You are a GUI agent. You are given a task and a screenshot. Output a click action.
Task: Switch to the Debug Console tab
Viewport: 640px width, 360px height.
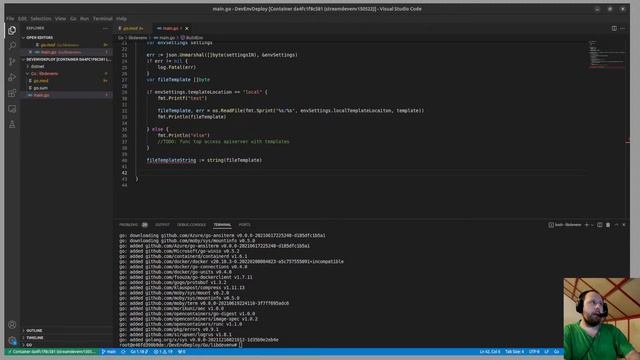tap(191, 225)
